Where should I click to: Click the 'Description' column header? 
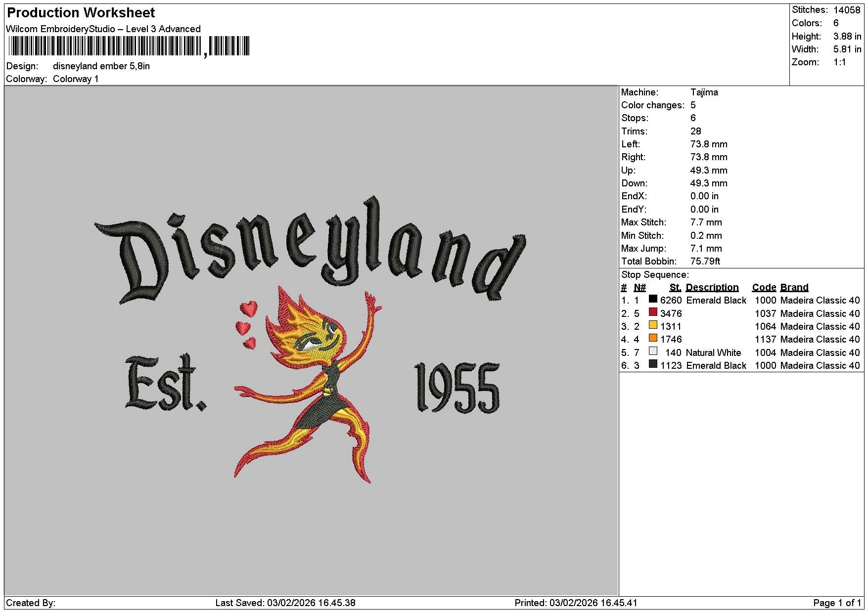[712, 288]
